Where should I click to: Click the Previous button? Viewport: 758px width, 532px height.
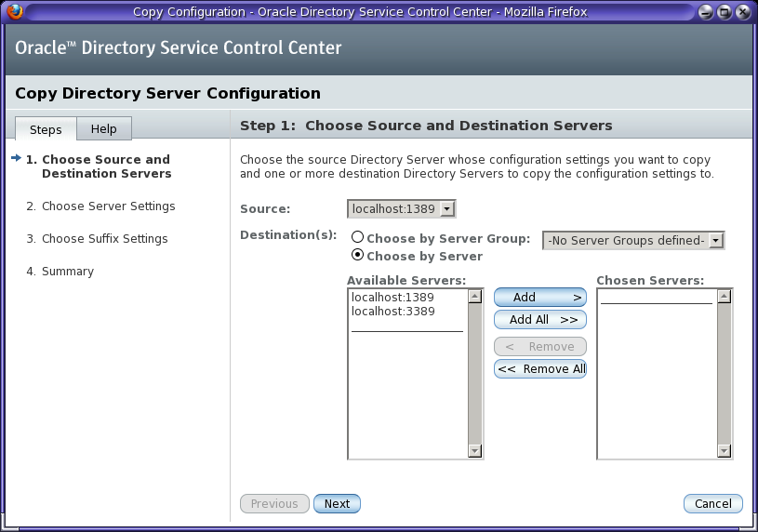[x=274, y=503]
